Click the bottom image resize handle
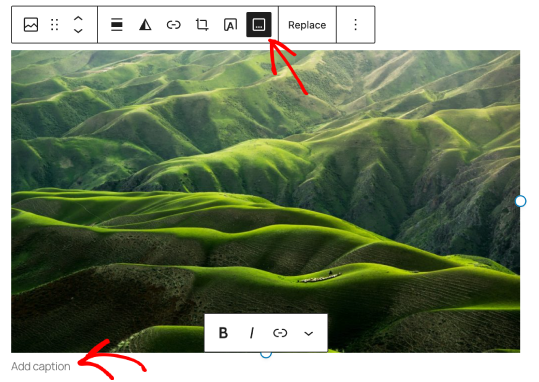The image size is (539, 382). tap(266, 354)
